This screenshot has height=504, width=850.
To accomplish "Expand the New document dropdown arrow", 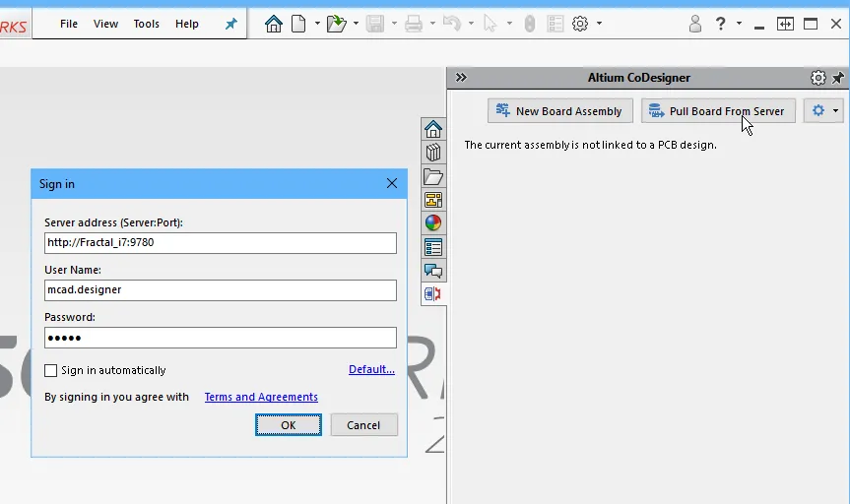I will (317, 24).
